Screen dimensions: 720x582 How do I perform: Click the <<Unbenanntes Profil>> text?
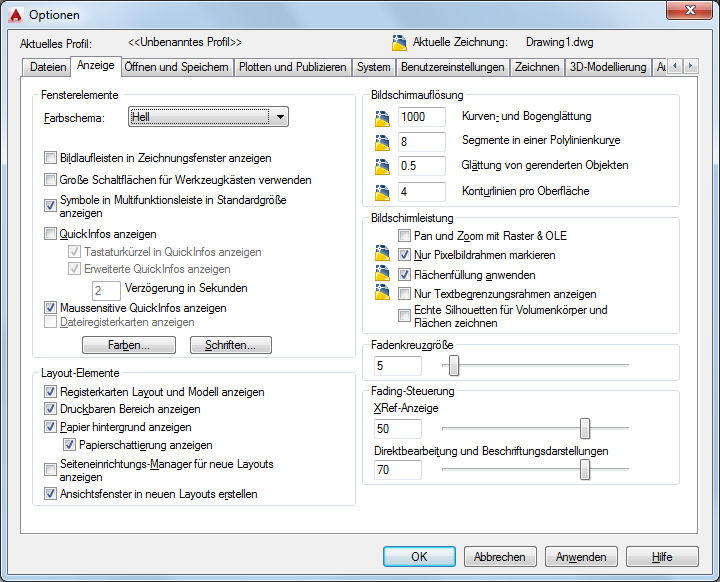click(185, 42)
